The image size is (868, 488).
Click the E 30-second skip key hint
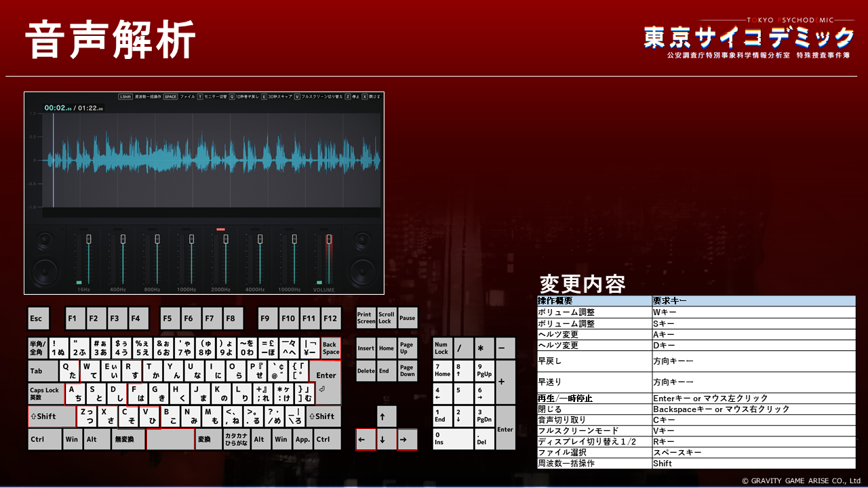tap(276, 96)
